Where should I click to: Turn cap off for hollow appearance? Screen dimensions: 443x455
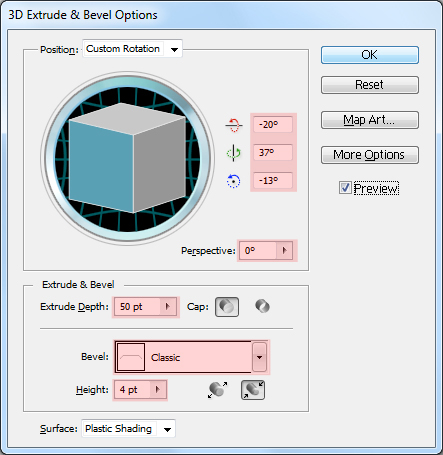[262, 306]
